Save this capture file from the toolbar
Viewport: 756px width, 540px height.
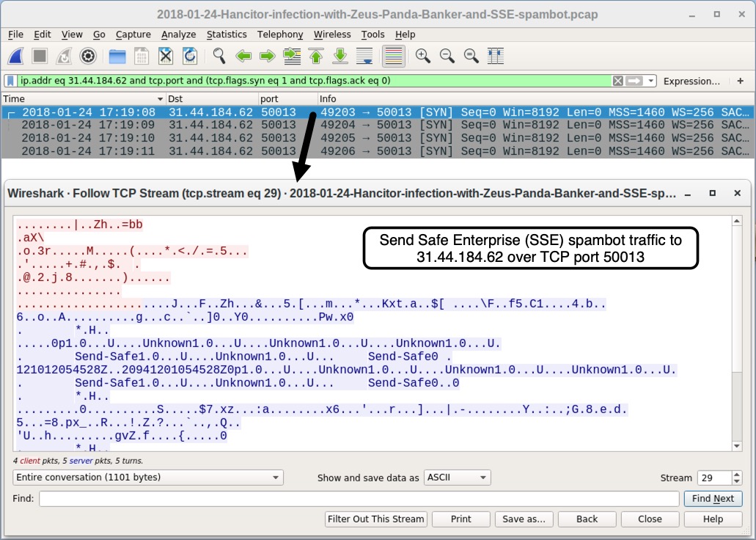coord(142,56)
